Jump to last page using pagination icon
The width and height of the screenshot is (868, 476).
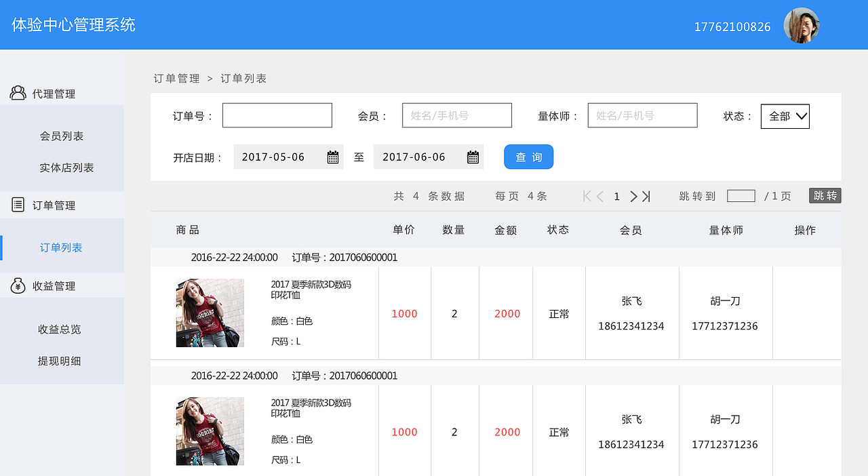click(x=647, y=196)
